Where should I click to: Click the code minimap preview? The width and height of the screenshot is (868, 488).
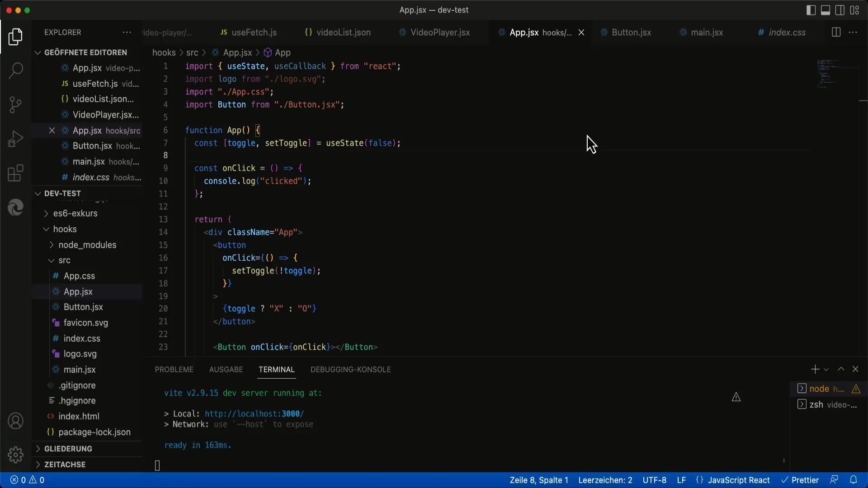click(836, 74)
